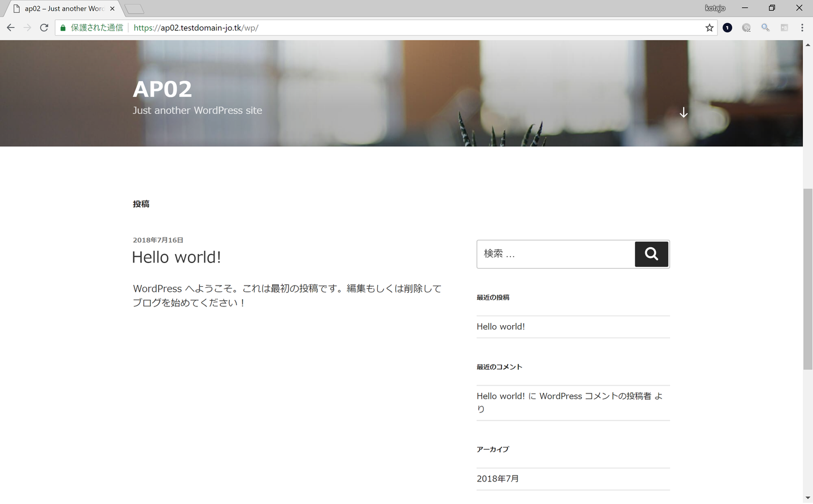This screenshot has width=813, height=504.
Task: Click the 2018年7月16日 post date link
Action: pos(158,240)
